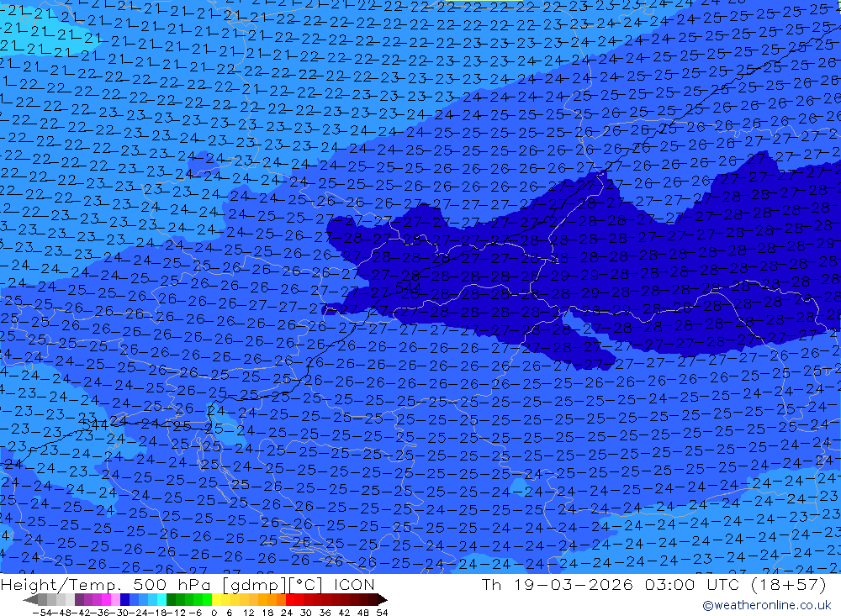Viewport: 841px width, 616px height.
Task: Click the '(18+57)' forecast run label
Action: [787, 584]
